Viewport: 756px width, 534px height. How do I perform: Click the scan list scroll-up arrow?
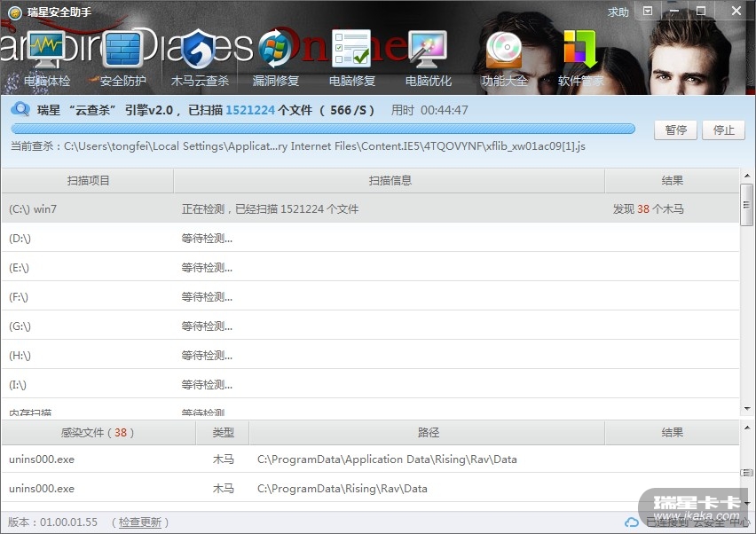pyautogui.click(x=747, y=176)
